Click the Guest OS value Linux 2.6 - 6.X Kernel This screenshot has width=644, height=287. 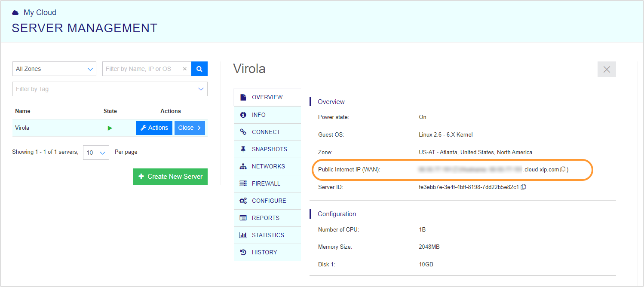coord(446,134)
